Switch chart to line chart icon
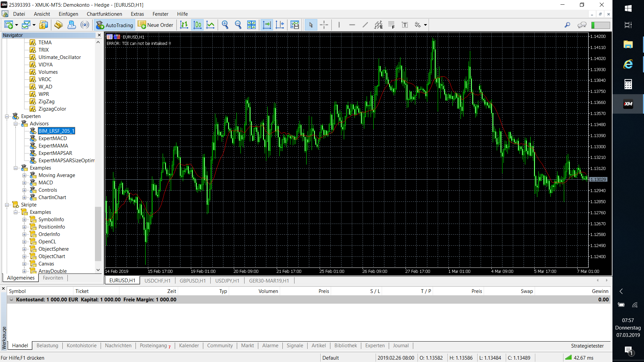 point(211,25)
